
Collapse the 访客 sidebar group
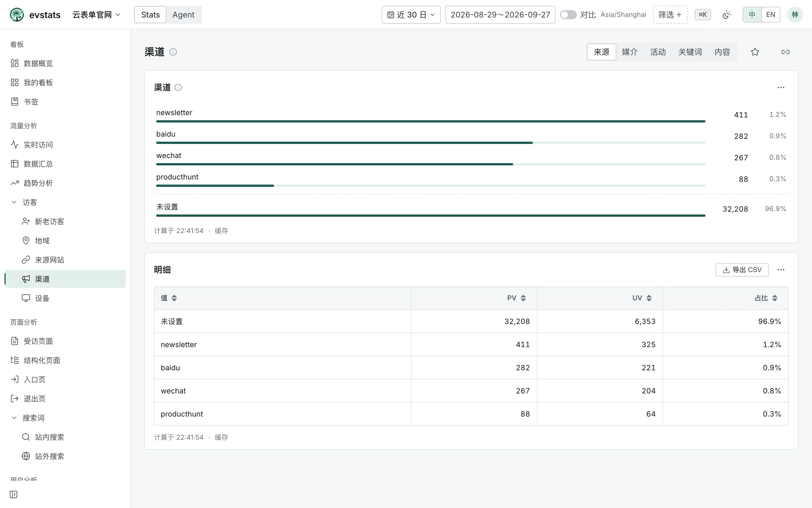pyautogui.click(x=65, y=202)
